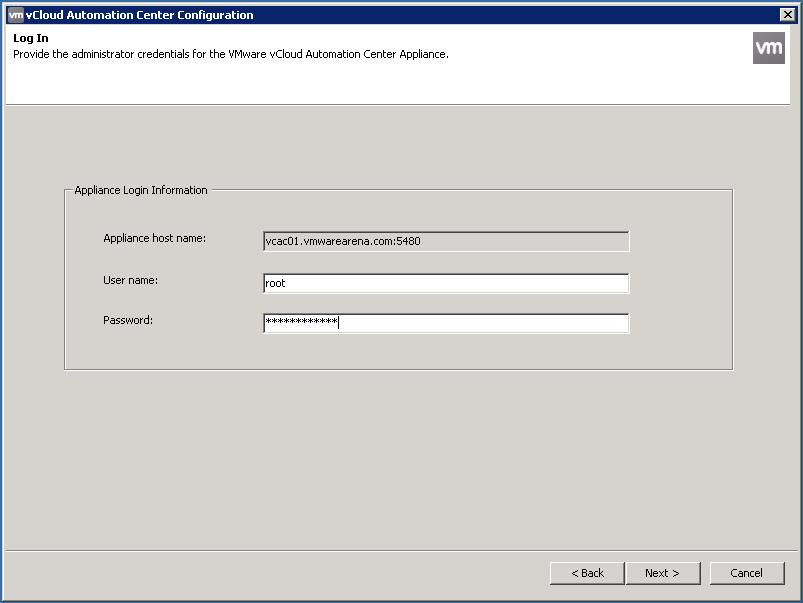
Task: Click the Next button
Action: [662, 573]
